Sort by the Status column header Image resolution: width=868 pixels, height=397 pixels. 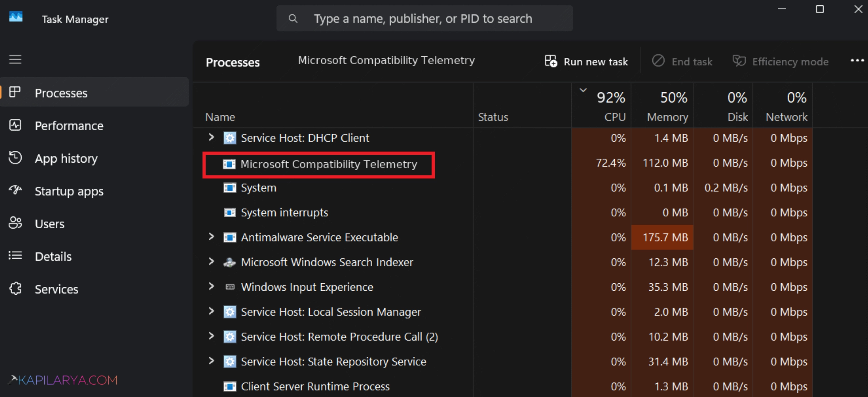(x=522, y=106)
